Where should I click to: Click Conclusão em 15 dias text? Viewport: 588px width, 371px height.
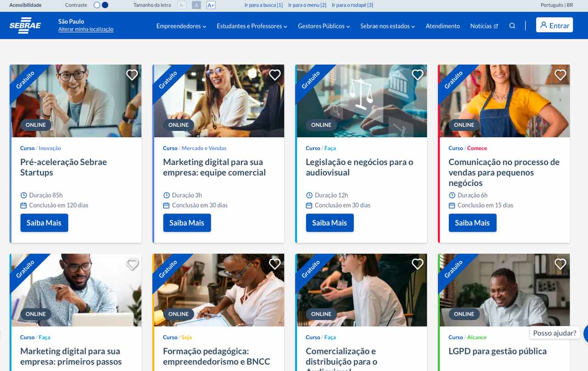(x=486, y=205)
